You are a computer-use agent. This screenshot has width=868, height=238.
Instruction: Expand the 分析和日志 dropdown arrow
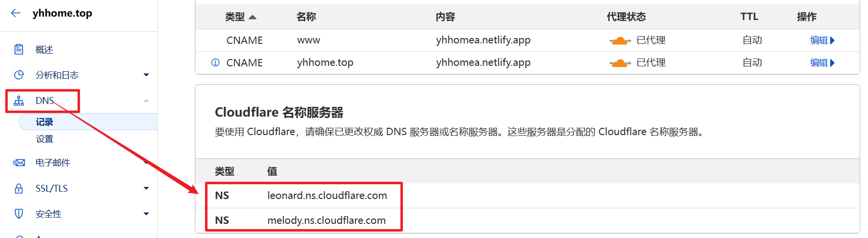pyautogui.click(x=146, y=75)
